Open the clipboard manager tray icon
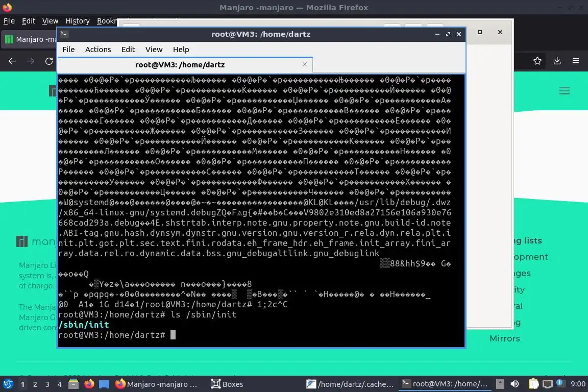 (x=533, y=384)
